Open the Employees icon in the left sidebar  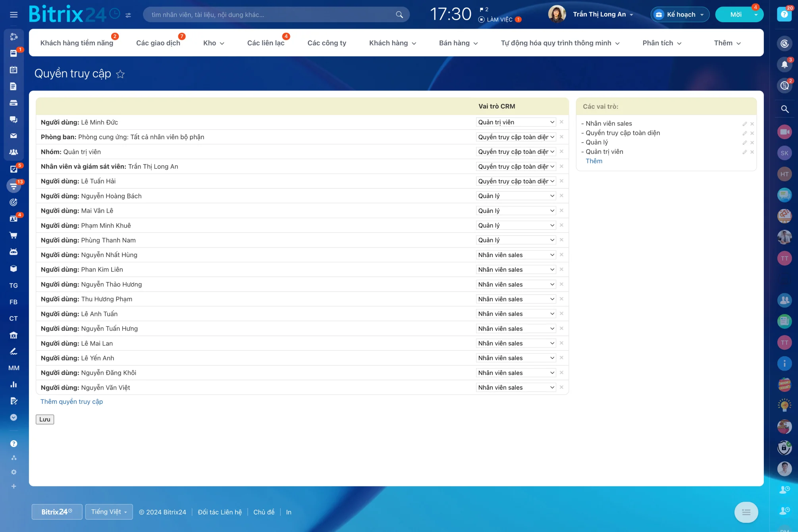point(14,152)
